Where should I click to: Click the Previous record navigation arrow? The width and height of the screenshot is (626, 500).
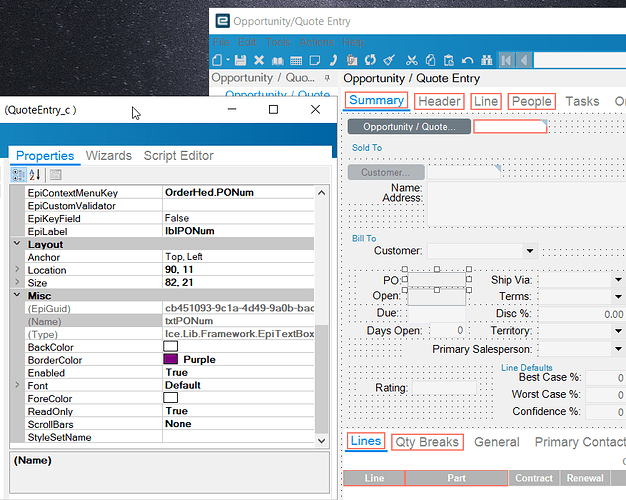pyautogui.click(x=524, y=61)
